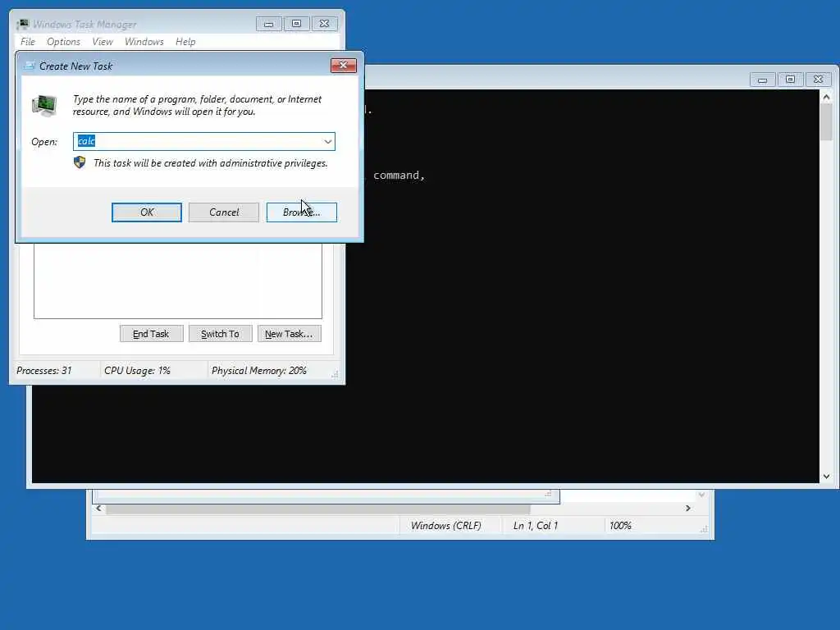Click Processes: 31 status entry
The width and height of the screenshot is (840, 630).
point(44,371)
